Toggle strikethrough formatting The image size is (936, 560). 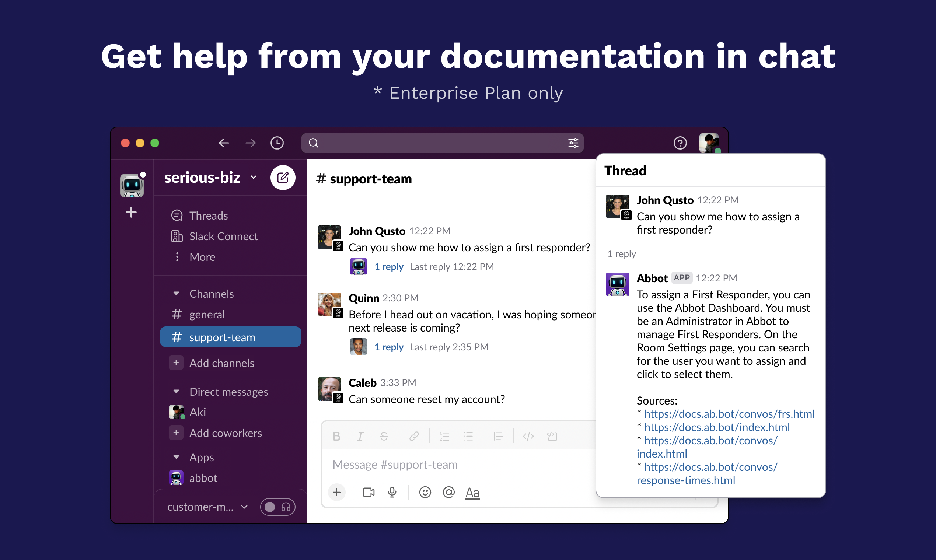[x=384, y=437]
